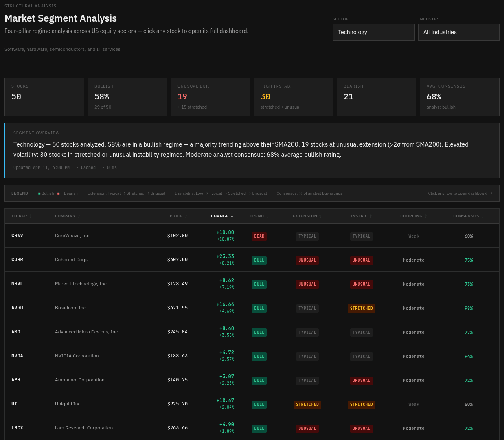Click the BULL badge on NVIDIA's row

point(259,356)
